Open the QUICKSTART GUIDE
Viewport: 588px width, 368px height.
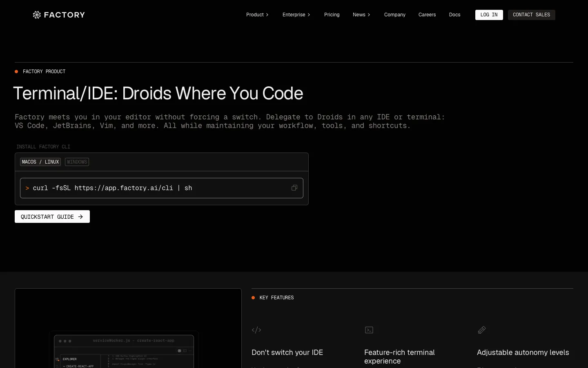point(52,217)
